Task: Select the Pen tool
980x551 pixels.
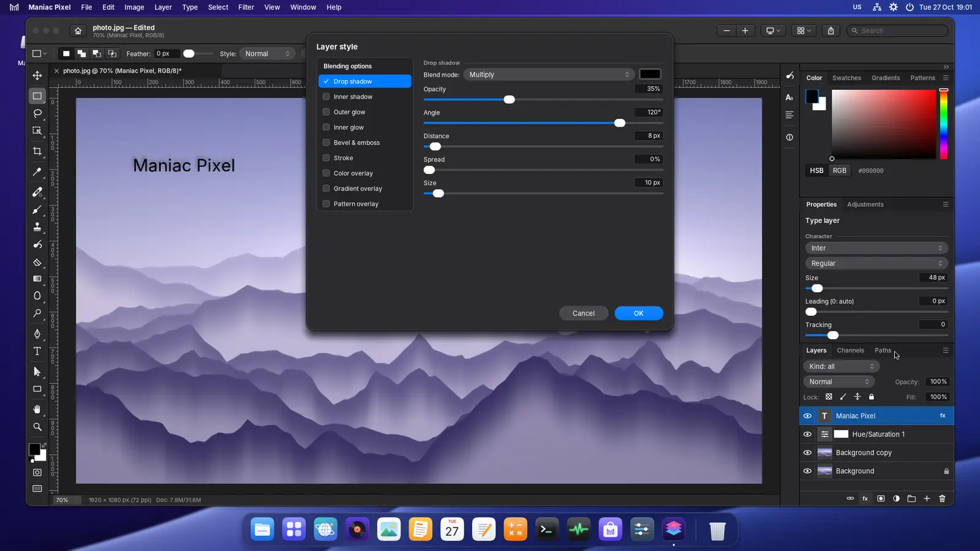Action: click(x=37, y=334)
